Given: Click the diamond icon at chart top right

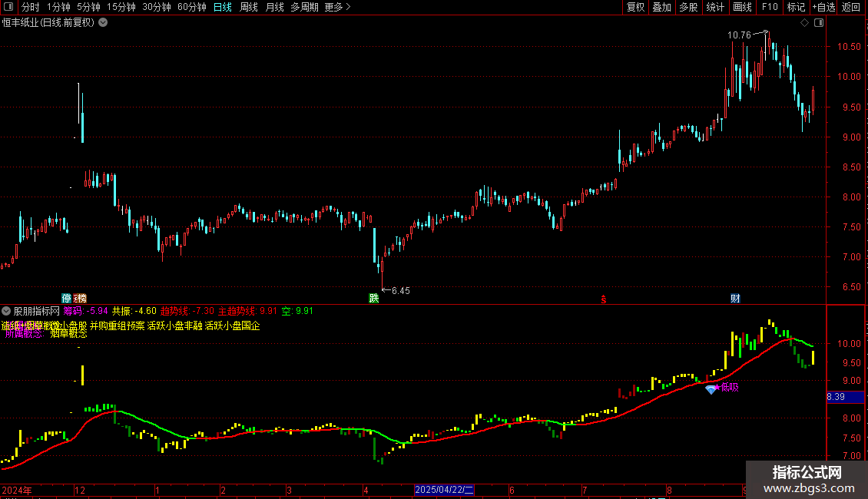Looking at the screenshot, I should click(805, 23).
